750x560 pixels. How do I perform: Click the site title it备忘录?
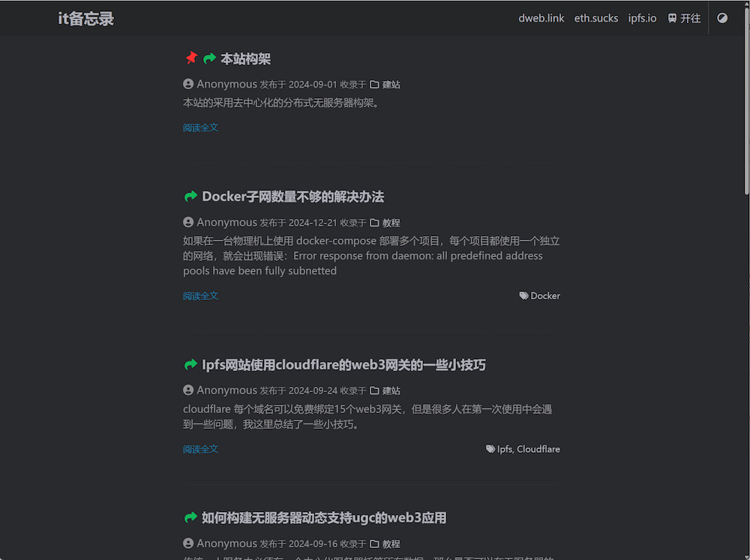click(85, 17)
